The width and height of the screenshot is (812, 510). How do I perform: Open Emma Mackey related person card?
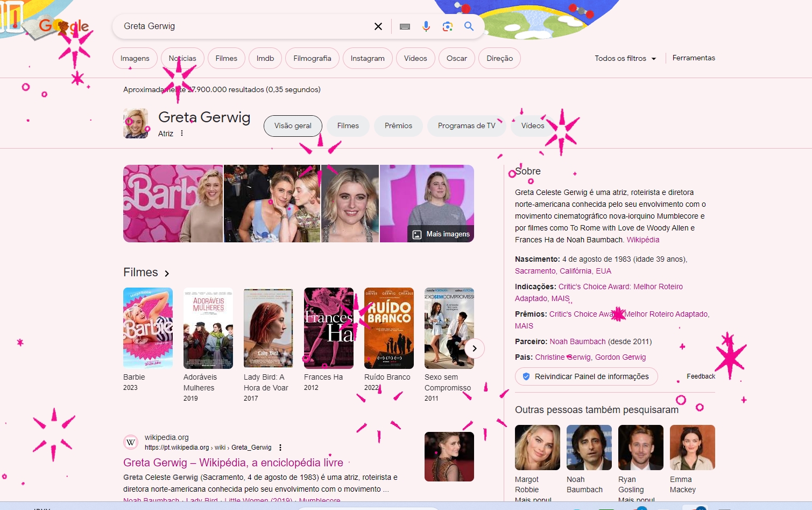pos(693,459)
